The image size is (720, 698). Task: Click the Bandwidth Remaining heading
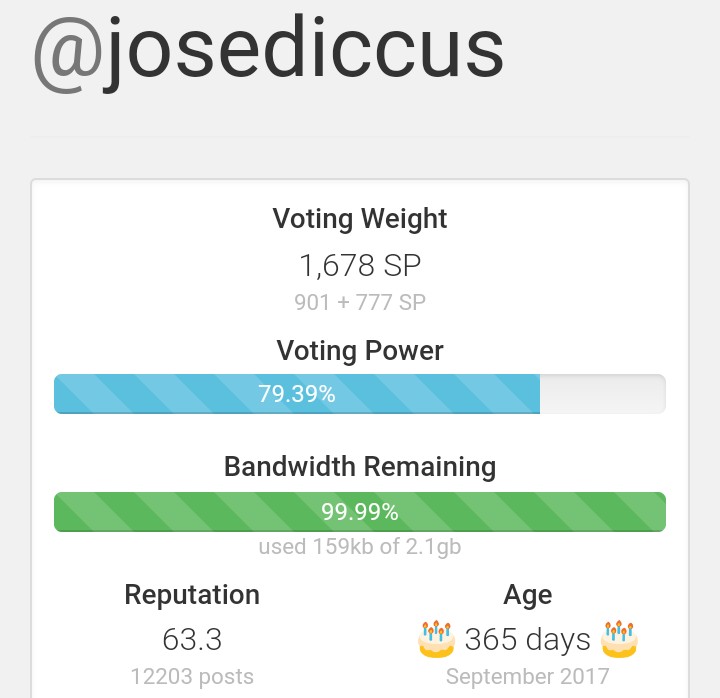point(360,467)
